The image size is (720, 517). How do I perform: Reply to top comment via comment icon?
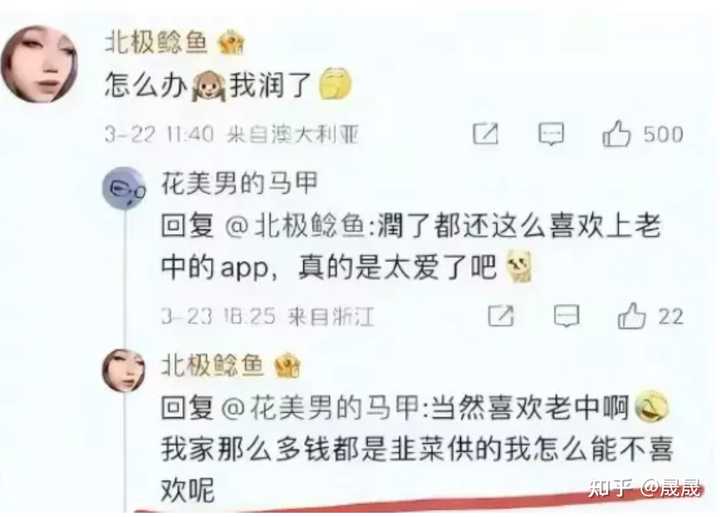(x=551, y=134)
